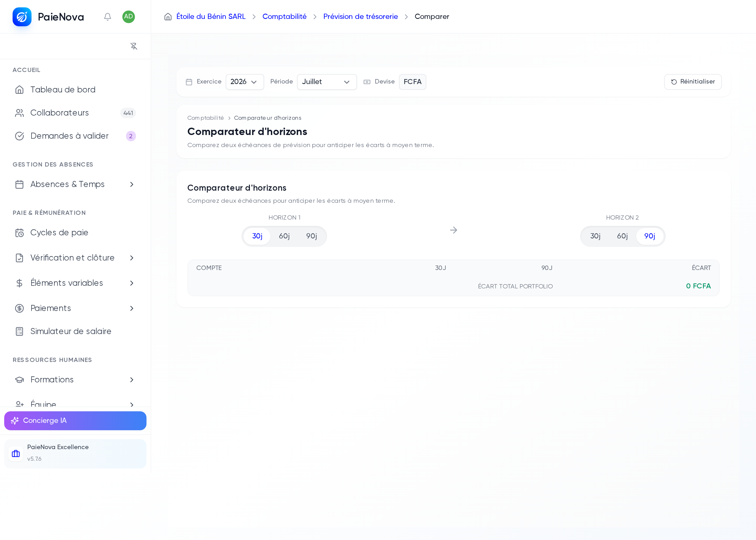Click the 2 badge on Demandes à valider
The height and width of the screenshot is (540, 756).
pyautogui.click(x=131, y=136)
